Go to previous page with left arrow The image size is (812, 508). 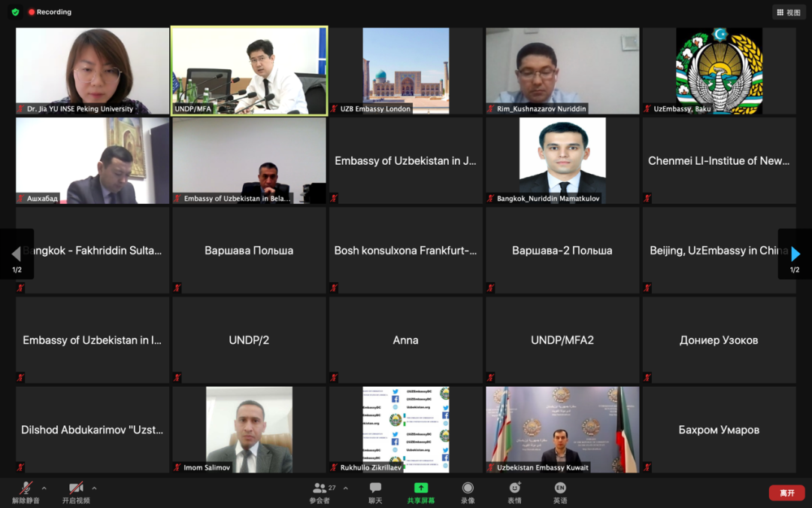pos(17,254)
